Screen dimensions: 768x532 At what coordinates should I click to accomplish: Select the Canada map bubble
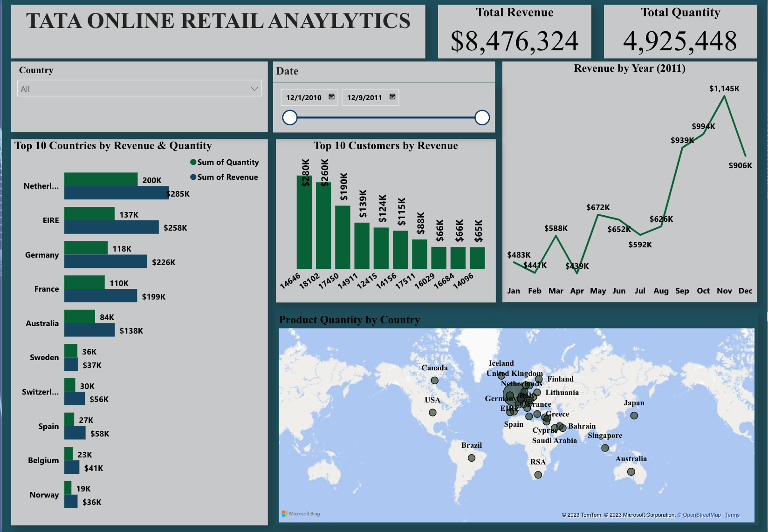[x=434, y=381]
